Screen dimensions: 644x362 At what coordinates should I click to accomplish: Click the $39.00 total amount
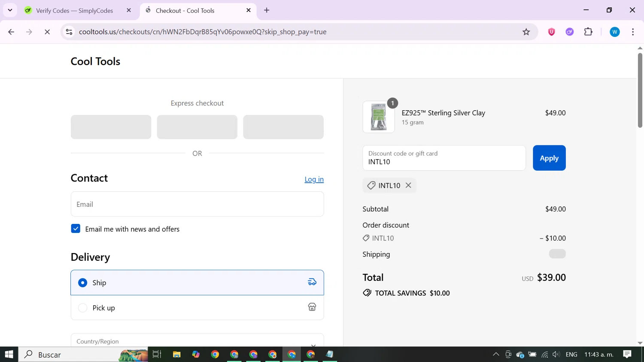(x=551, y=278)
